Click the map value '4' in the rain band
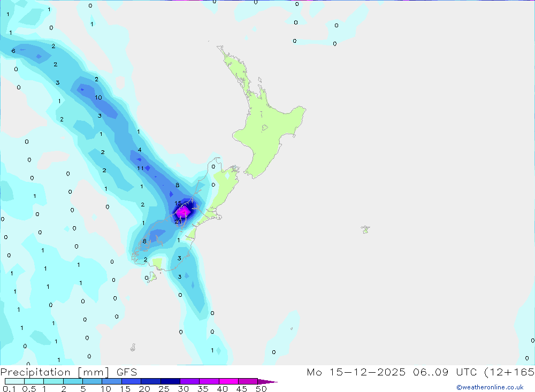The width and height of the screenshot is (535, 392). pyautogui.click(x=140, y=150)
